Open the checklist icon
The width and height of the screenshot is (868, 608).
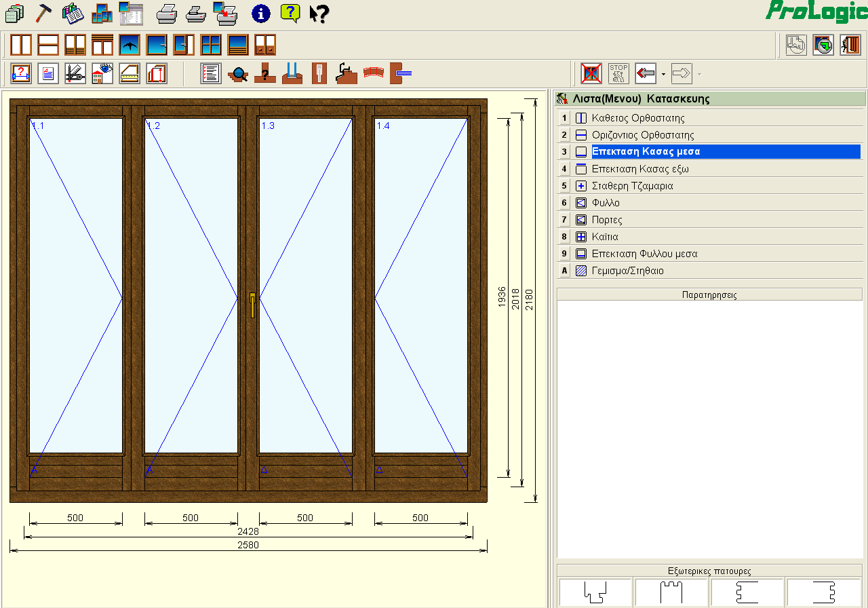tap(211, 73)
